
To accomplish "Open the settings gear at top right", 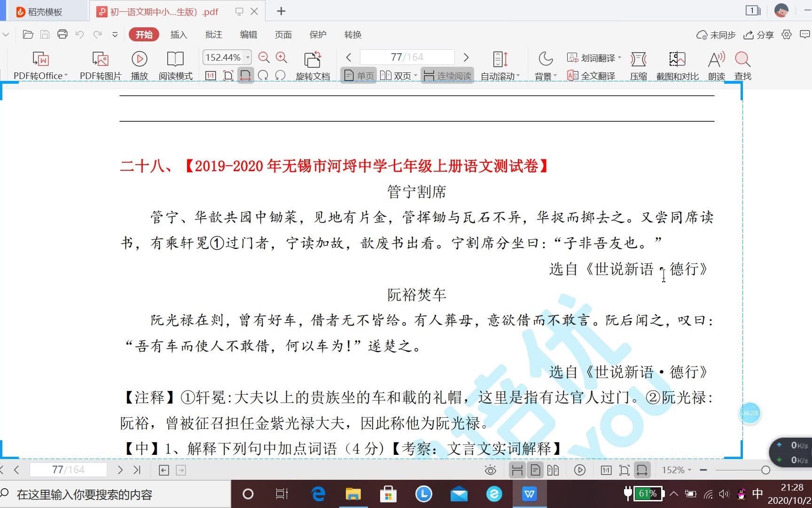I will click(x=787, y=34).
